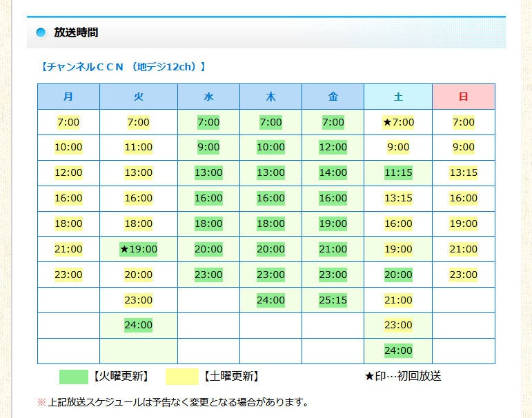The width and height of the screenshot is (532, 418).
Task: Click the 14:00 time in Friday column
Action: [333, 172]
